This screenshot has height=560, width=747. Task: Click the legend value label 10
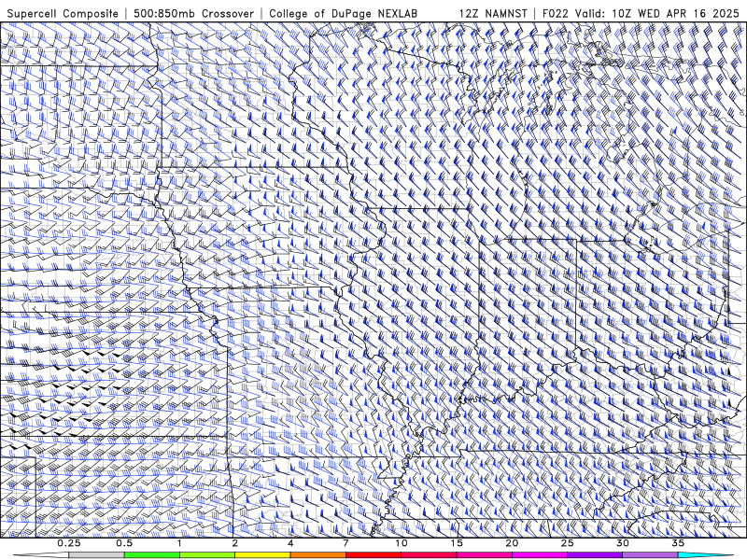(x=402, y=543)
